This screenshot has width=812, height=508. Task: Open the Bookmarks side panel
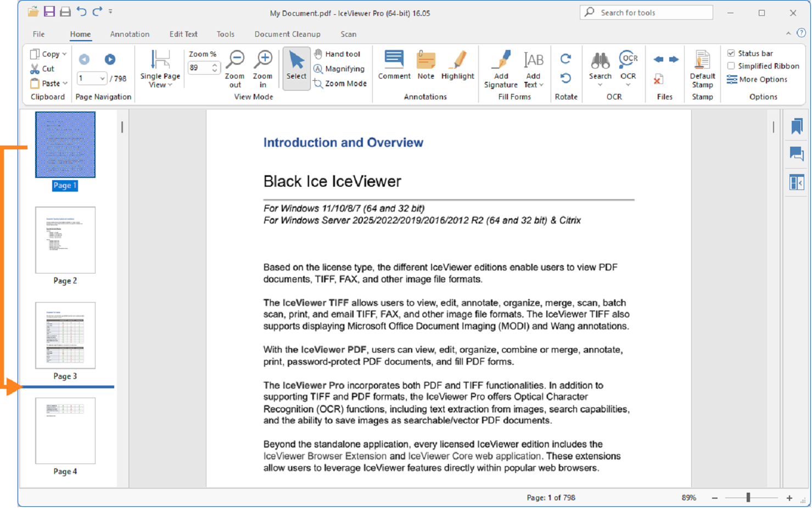point(797,126)
